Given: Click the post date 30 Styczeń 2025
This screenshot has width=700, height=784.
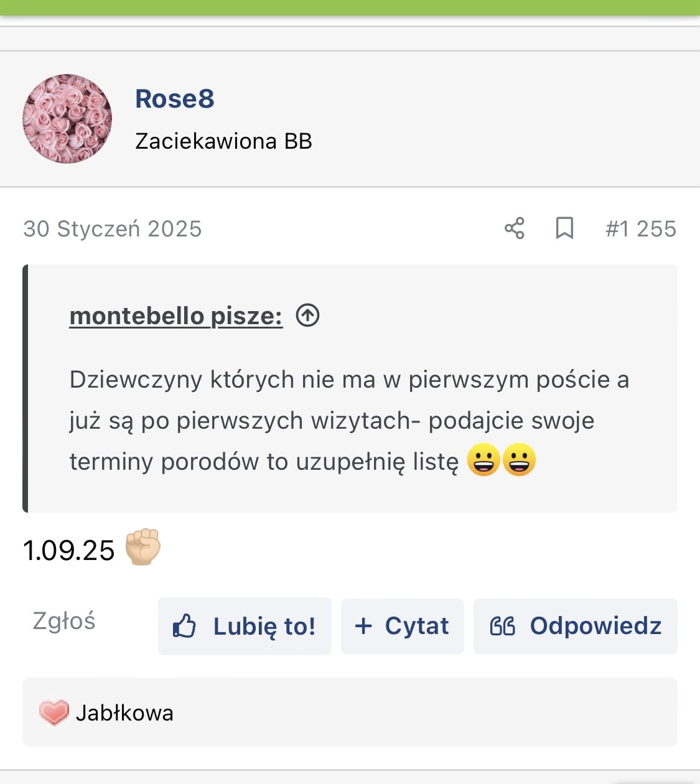Looking at the screenshot, I should (113, 229).
